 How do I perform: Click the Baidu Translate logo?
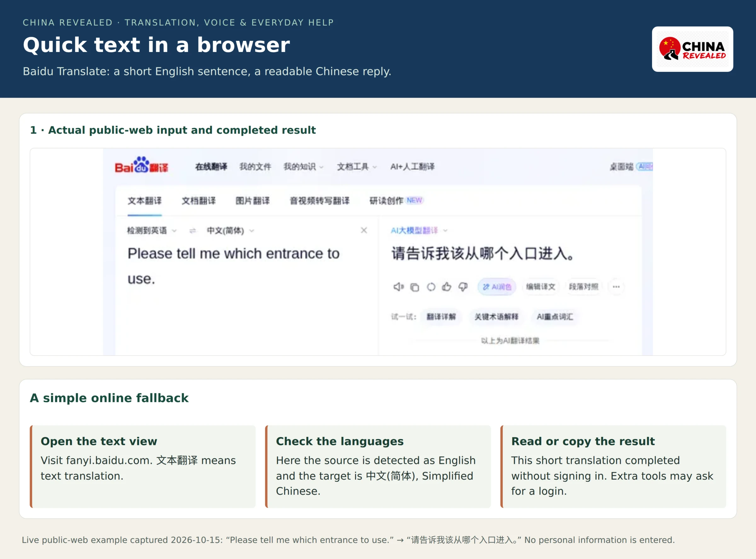pos(141,165)
